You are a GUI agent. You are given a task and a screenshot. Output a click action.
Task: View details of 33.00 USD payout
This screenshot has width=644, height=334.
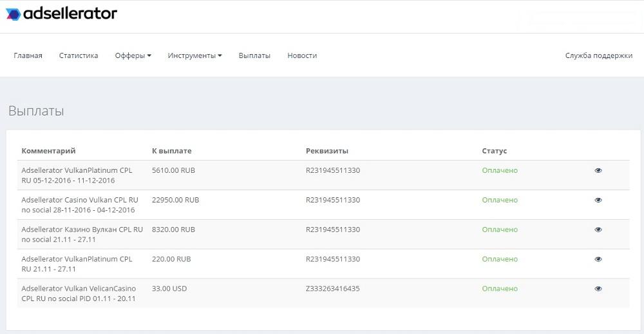coord(598,289)
